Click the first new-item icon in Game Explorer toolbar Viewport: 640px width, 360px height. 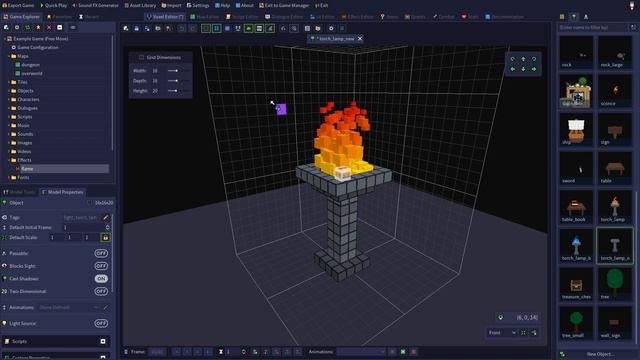(6, 27)
